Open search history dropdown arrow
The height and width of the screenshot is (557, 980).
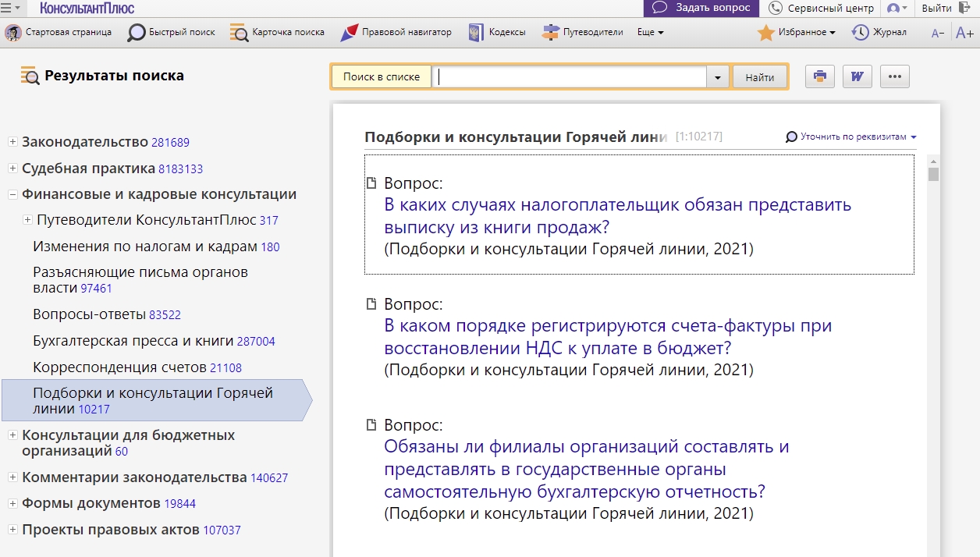(718, 77)
